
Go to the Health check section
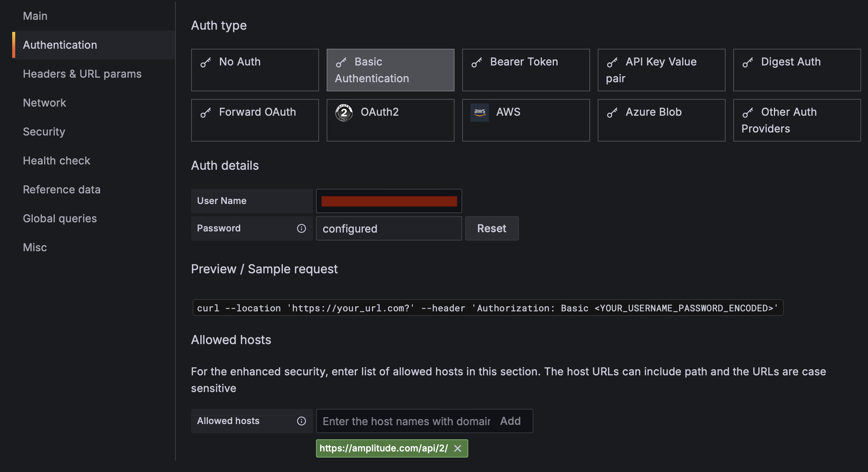tap(57, 161)
